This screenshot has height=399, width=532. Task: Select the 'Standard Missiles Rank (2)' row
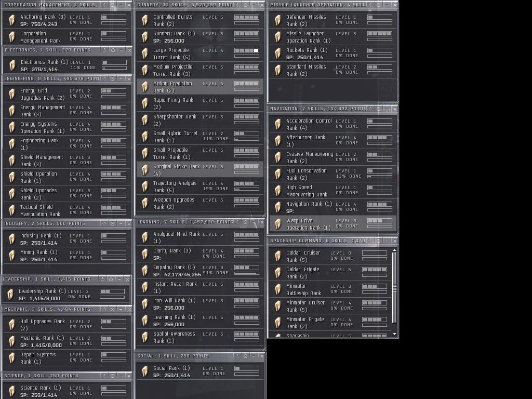coord(333,70)
